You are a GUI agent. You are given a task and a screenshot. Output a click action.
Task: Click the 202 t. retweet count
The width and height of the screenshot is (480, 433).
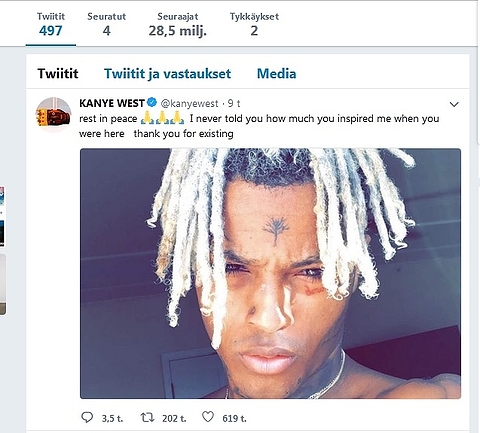tap(174, 418)
